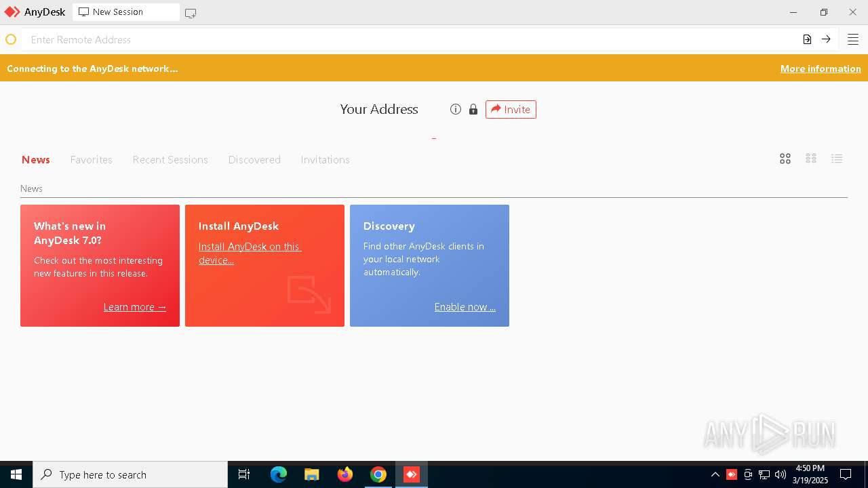Click the Discovery card title
Viewport: 868px width, 488px height.
point(389,226)
